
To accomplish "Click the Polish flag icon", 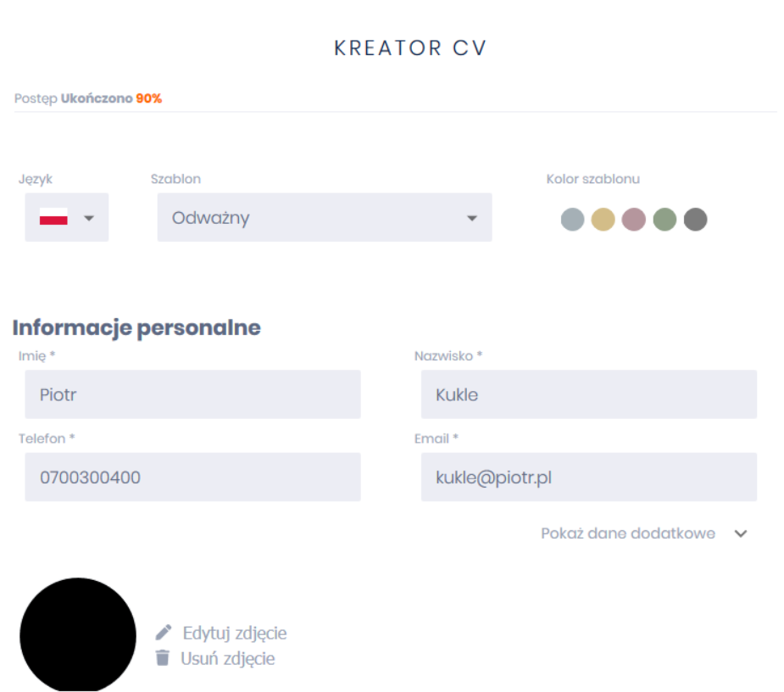I will 53,217.
